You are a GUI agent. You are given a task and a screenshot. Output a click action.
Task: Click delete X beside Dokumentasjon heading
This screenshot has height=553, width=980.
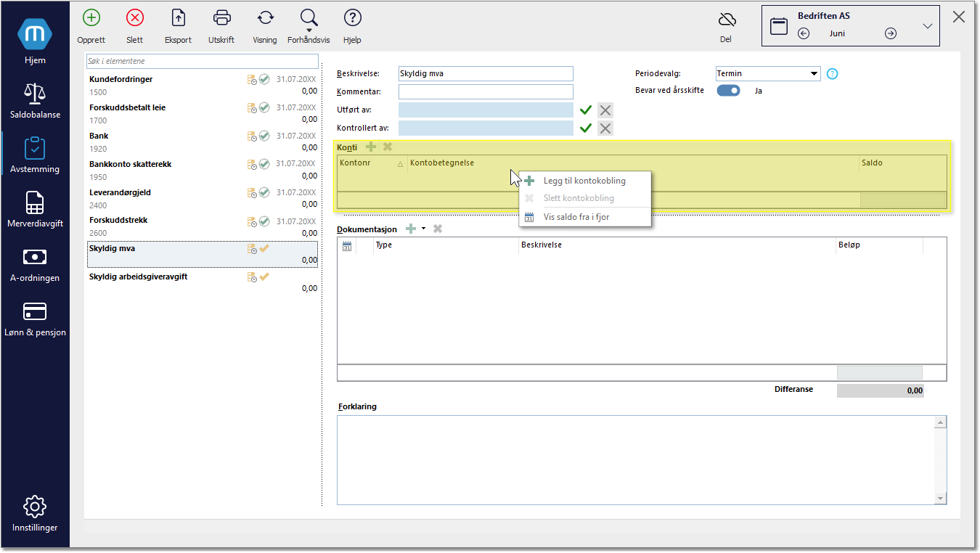click(x=438, y=229)
